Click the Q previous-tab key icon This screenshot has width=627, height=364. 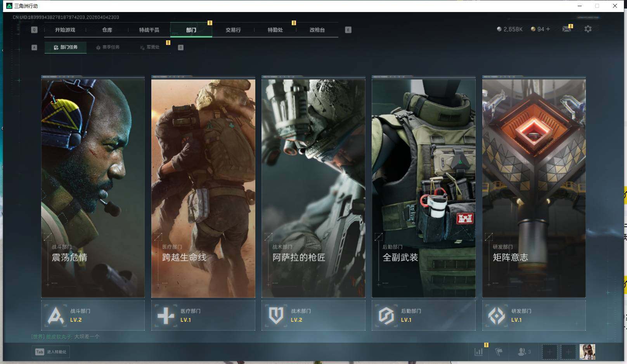coord(34,30)
